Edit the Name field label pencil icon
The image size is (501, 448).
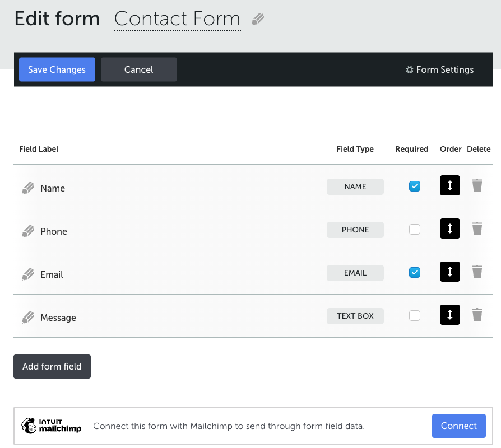click(x=28, y=188)
